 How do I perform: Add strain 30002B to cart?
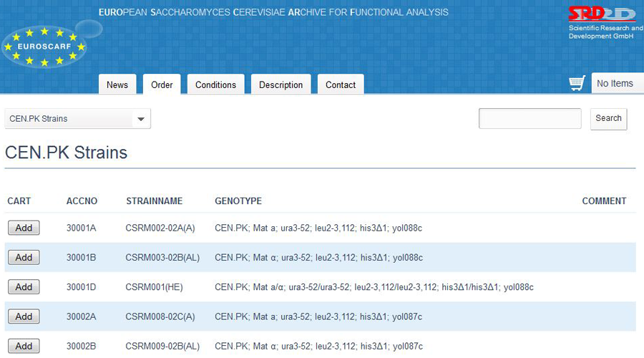24,347
